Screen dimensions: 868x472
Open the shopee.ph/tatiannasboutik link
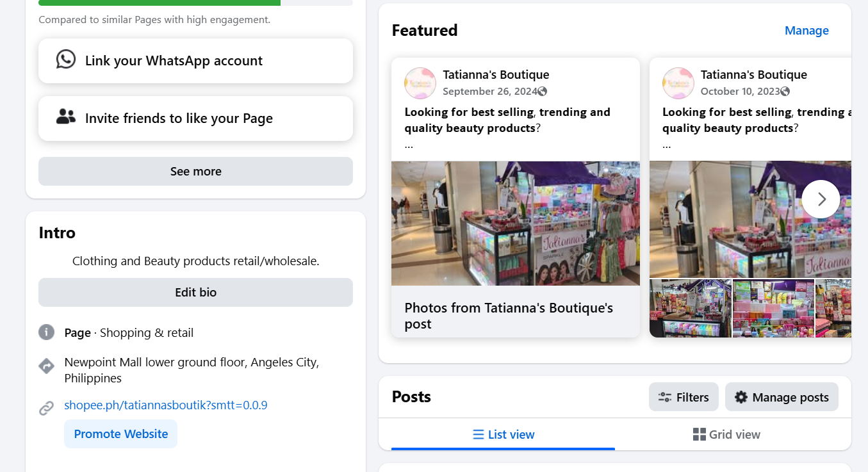tap(166, 405)
